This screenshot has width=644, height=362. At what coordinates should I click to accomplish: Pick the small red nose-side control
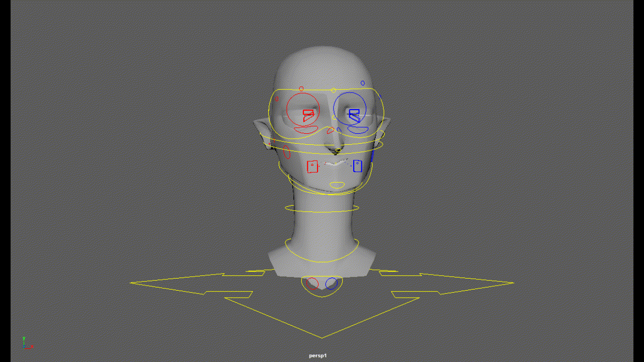(330, 130)
